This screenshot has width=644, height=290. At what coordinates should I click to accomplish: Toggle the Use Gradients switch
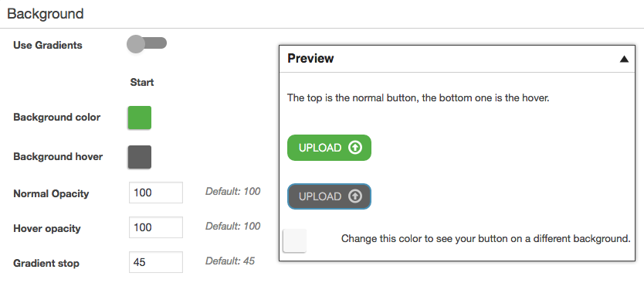click(147, 43)
